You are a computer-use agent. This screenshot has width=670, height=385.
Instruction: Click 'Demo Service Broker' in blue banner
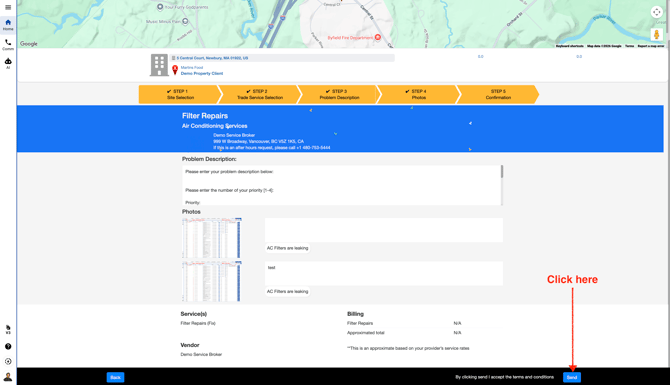pyautogui.click(x=234, y=135)
